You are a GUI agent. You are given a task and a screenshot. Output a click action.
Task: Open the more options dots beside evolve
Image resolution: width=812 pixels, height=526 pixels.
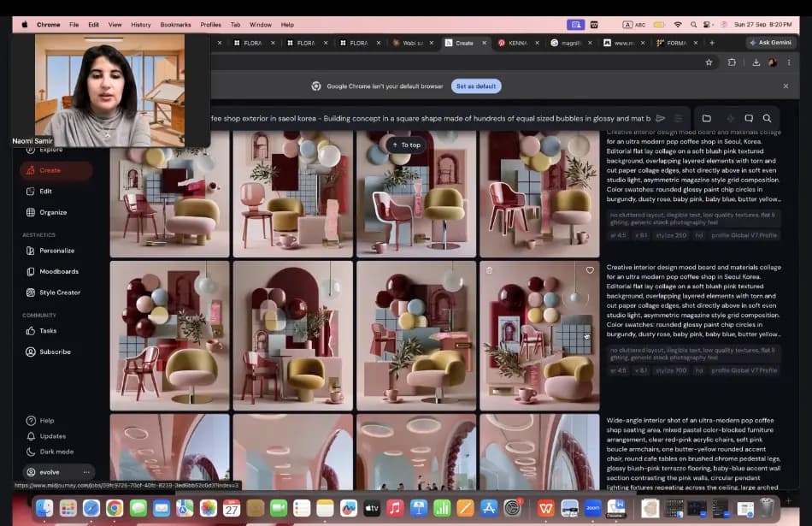[x=86, y=472]
